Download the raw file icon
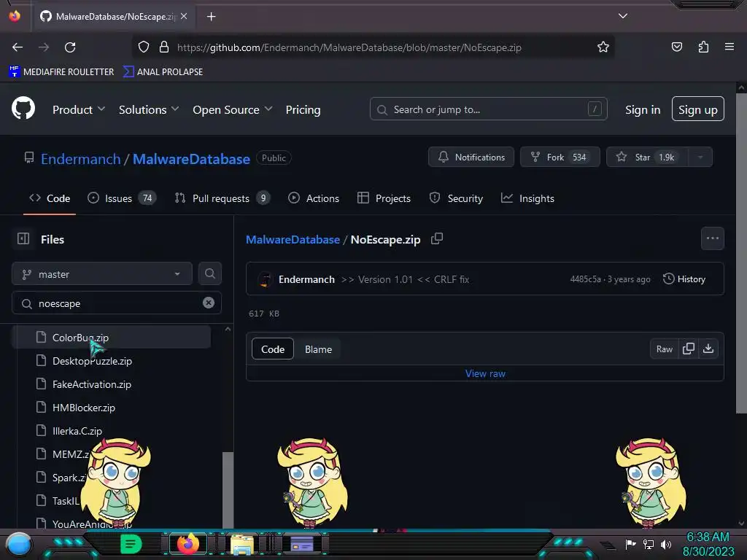Image resolution: width=747 pixels, height=560 pixels. point(708,349)
